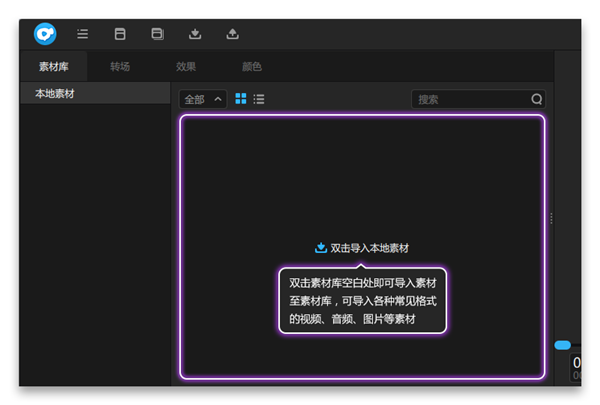Click the save project icon in toolbar
Image resolution: width=600 pixels, height=405 pixels.
click(x=120, y=34)
